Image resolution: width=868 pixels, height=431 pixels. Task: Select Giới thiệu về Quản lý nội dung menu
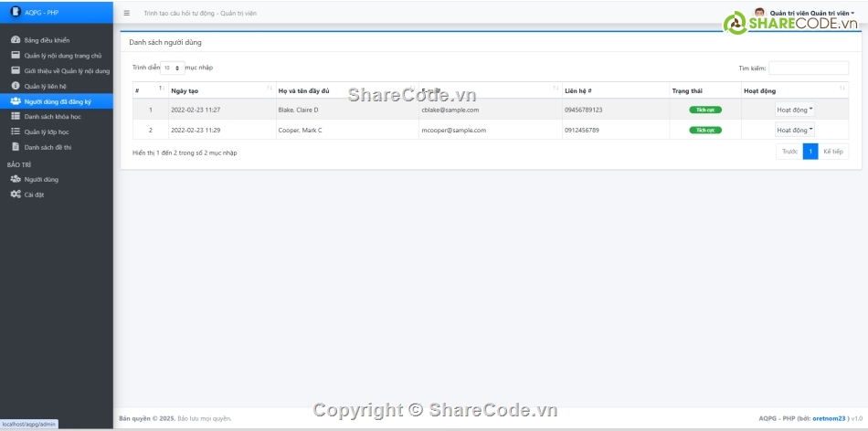pos(67,70)
